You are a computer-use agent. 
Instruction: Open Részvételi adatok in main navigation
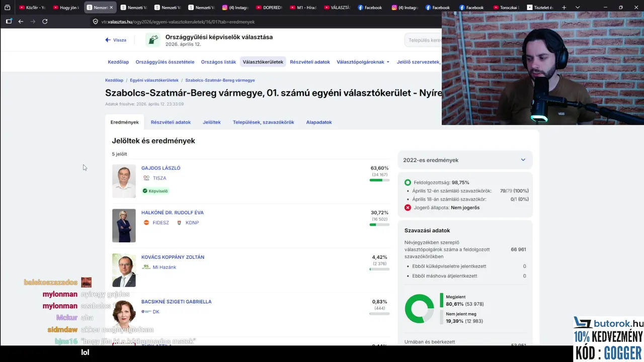(310, 62)
